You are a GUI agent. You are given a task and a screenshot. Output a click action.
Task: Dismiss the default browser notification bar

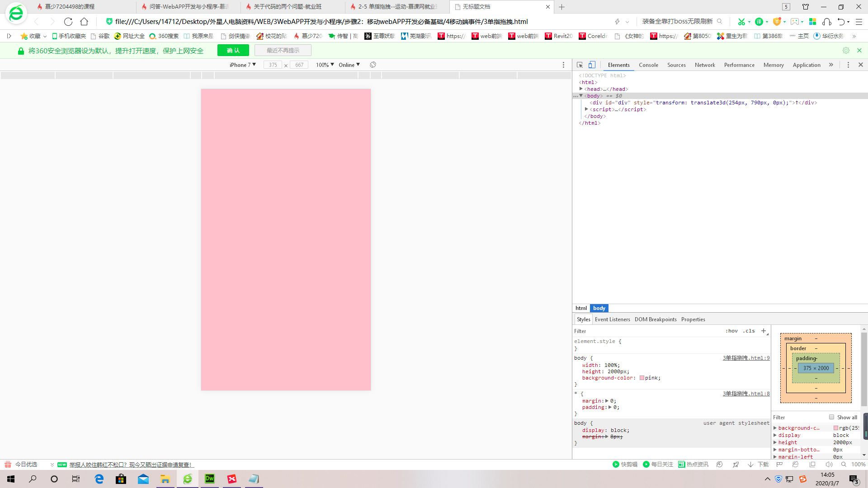(x=859, y=51)
